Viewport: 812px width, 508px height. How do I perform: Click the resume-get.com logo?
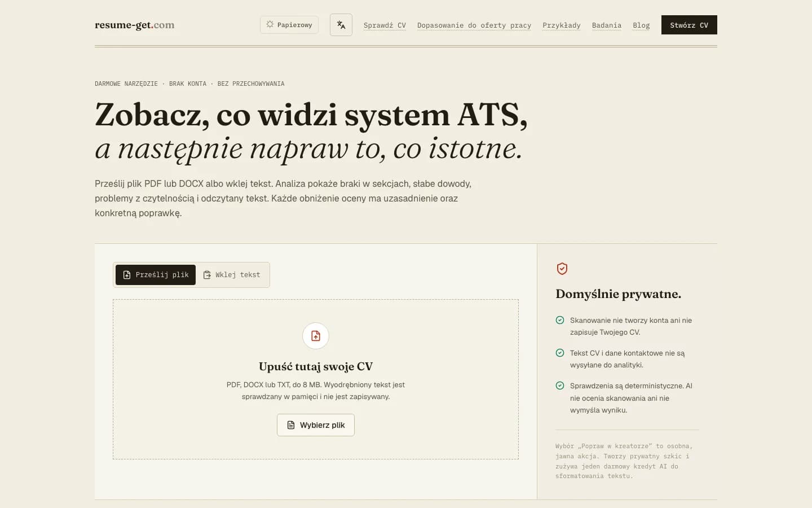135,25
